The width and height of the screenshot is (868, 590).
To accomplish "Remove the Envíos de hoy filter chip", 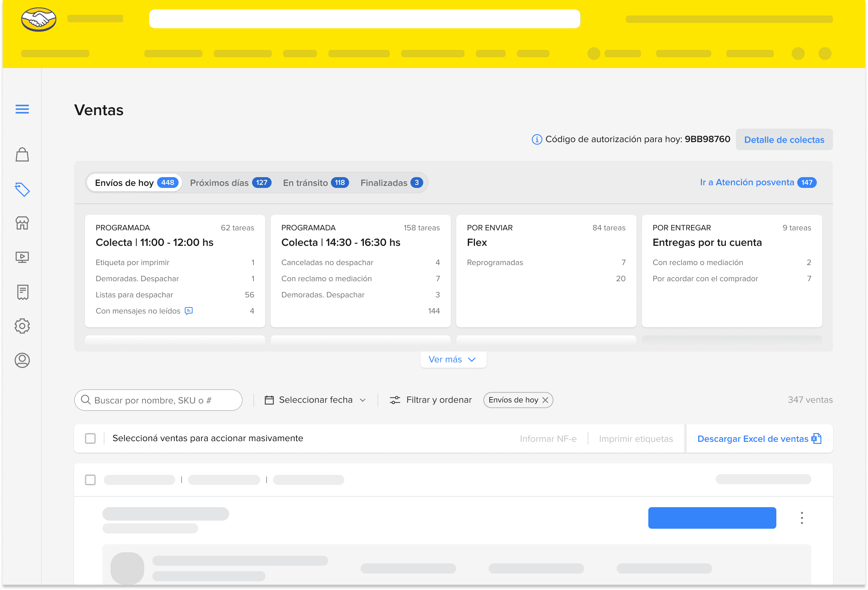I will coord(545,400).
